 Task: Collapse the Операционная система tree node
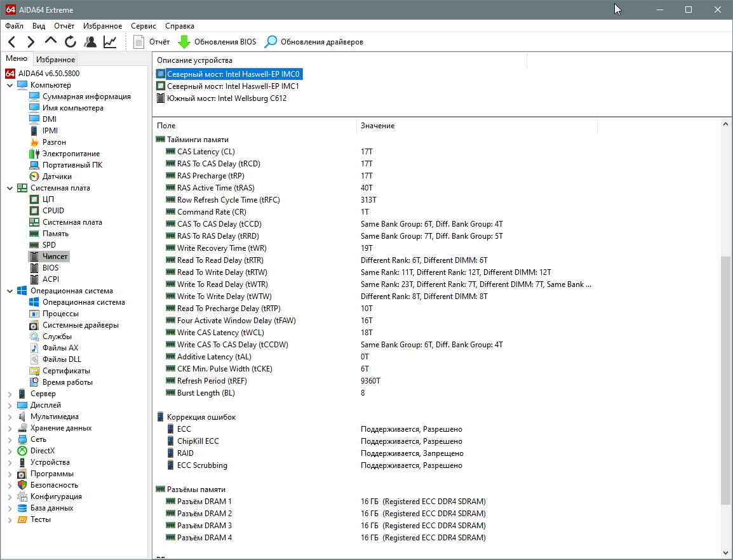click(10, 291)
